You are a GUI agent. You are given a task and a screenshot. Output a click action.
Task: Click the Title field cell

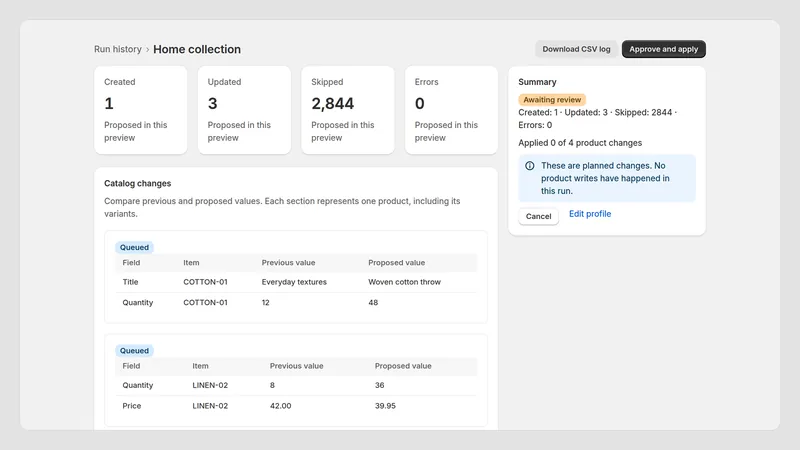130,282
